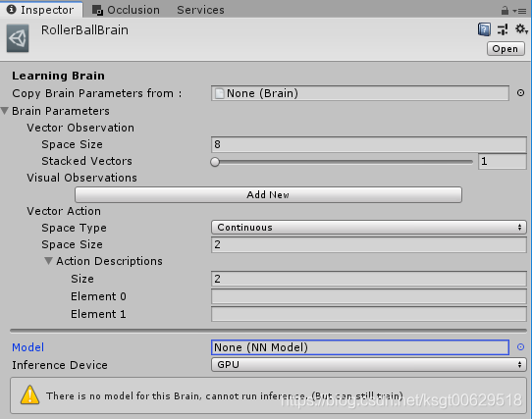Collapse the Brain Parameters foldout
The width and height of the screenshot is (532, 419).
coord(5,111)
